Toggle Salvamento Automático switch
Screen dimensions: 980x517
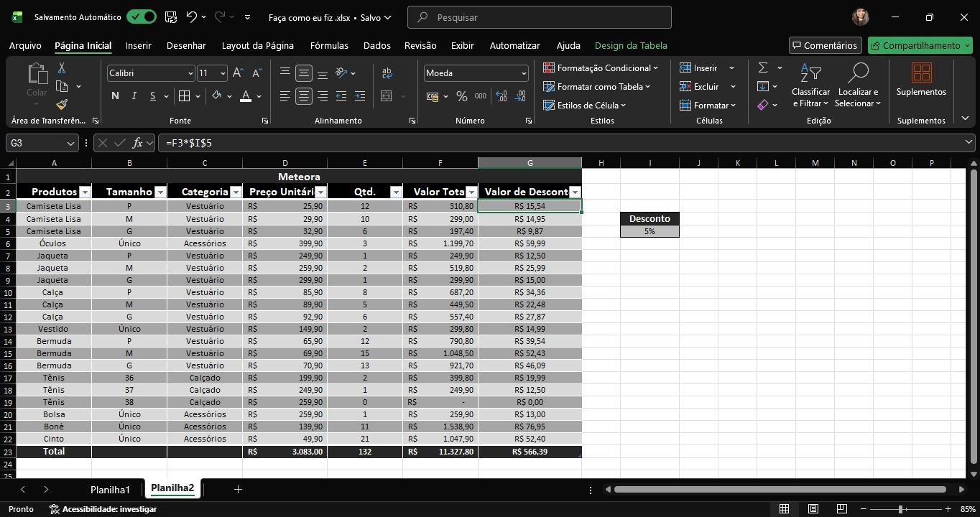(141, 17)
